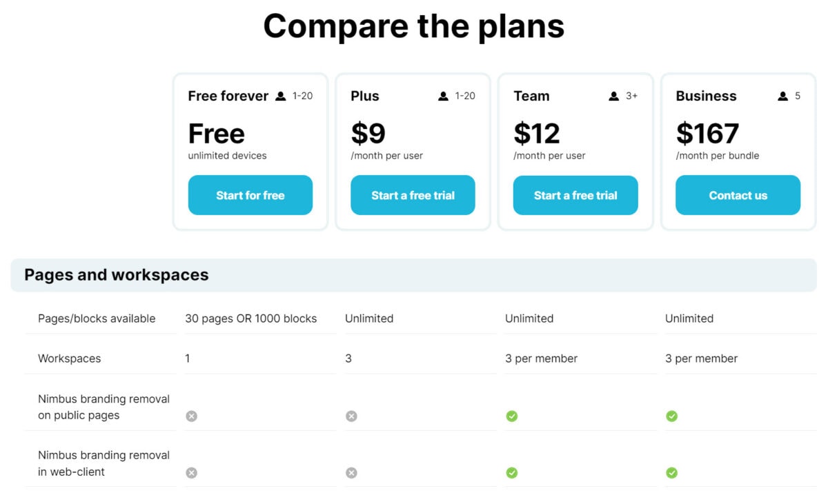Click green check for Team public-page branding removal
Screen dimensions: 828x504
click(x=511, y=416)
